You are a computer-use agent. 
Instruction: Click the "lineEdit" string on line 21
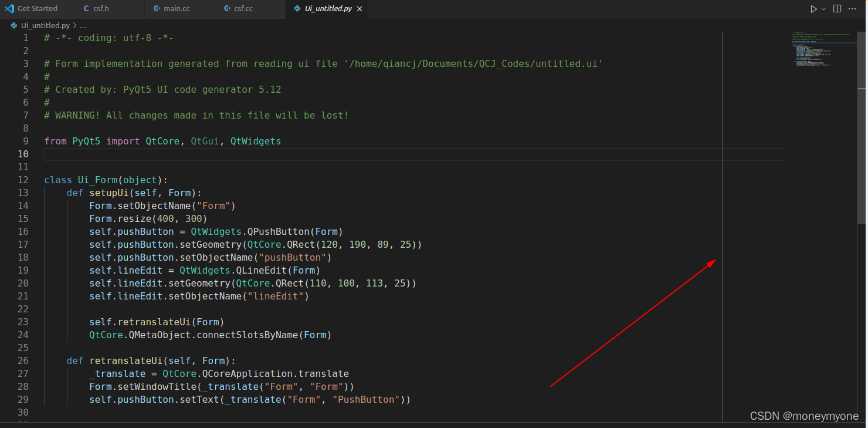[x=276, y=296]
